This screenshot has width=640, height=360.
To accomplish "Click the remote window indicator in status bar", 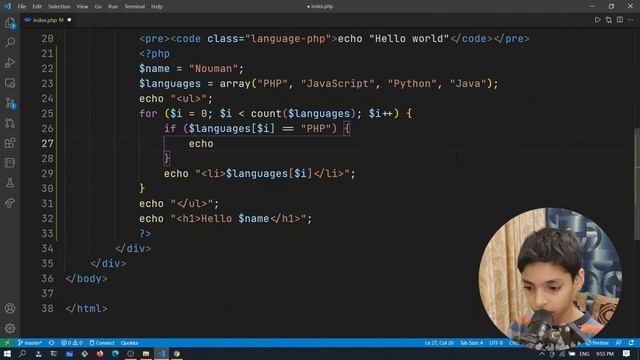I will click(x=7, y=342).
